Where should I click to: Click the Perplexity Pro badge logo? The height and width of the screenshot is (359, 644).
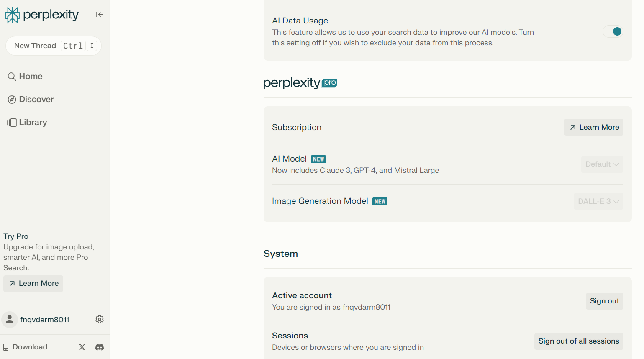(300, 83)
